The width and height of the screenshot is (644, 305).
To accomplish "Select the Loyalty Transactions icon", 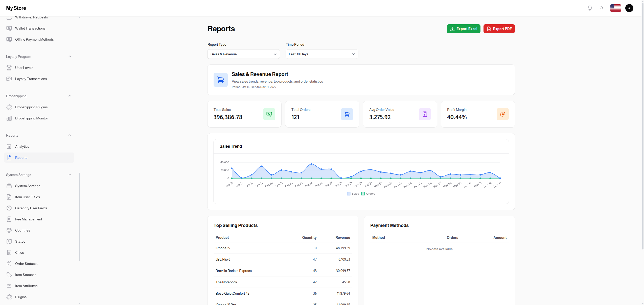I will point(9,79).
